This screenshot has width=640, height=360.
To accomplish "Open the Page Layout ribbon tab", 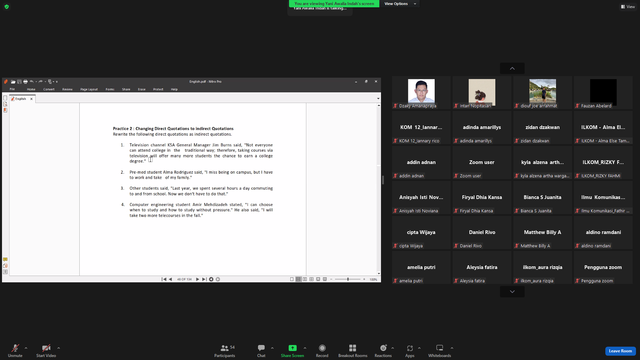I will pos(89,89).
